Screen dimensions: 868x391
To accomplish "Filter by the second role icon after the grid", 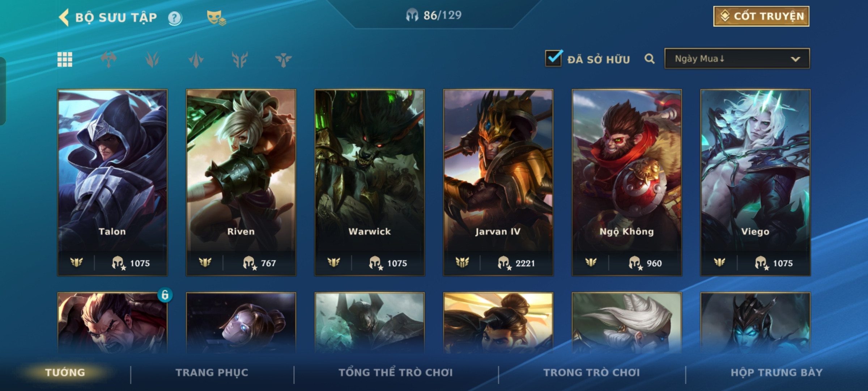I will pyautogui.click(x=152, y=59).
